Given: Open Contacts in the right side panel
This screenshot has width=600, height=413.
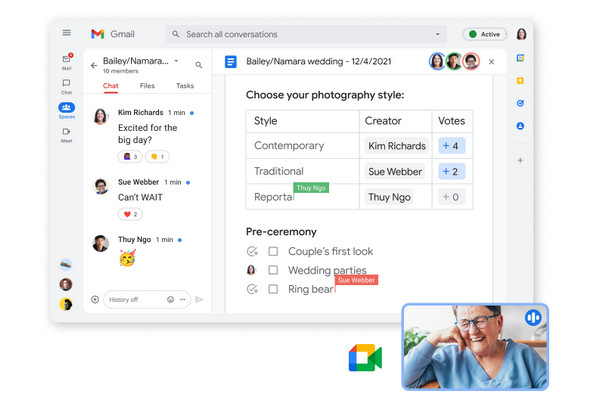Looking at the screenshot, I should [x=520, y=126].
